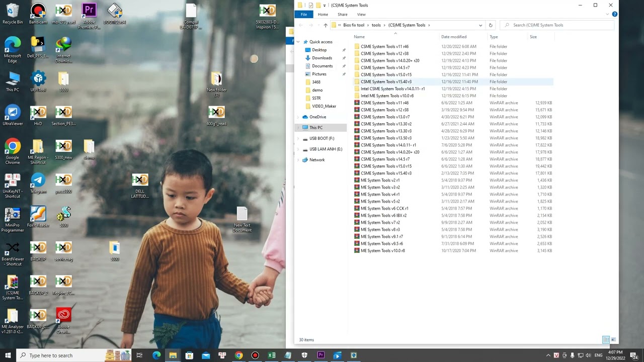Expand the OneDrive tree node
The image size is (644, 362).
298,117
